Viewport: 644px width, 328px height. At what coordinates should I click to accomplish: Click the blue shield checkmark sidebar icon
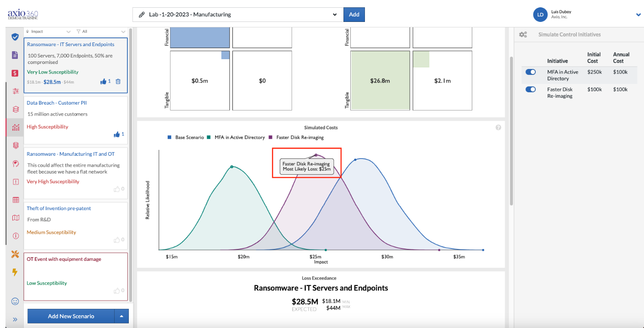coord(15,37)
